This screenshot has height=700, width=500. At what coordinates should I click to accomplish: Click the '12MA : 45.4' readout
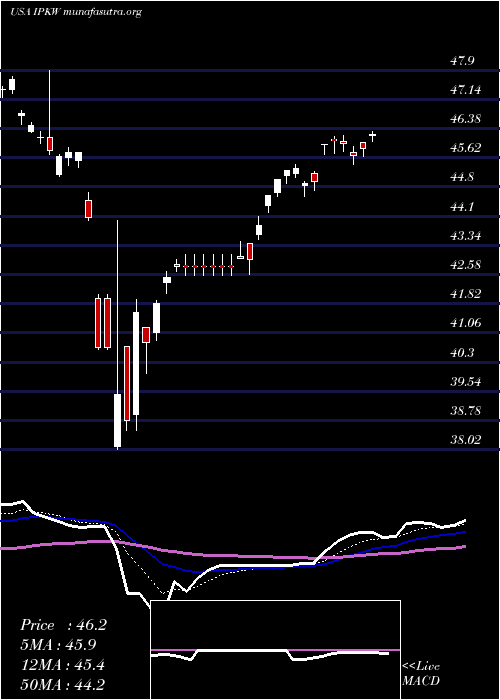62,664
